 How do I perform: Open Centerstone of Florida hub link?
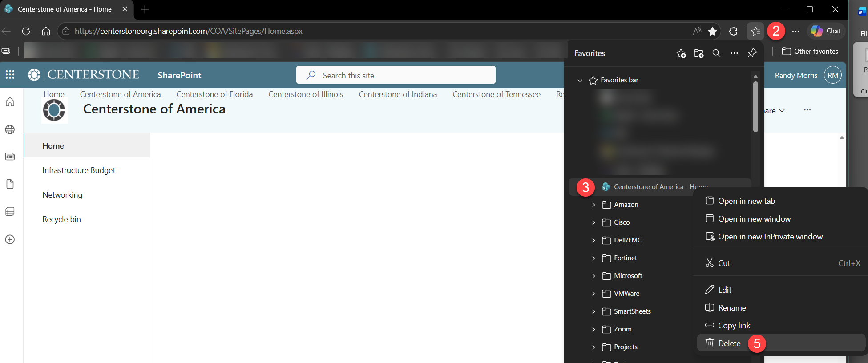click(x=214, y=94)
